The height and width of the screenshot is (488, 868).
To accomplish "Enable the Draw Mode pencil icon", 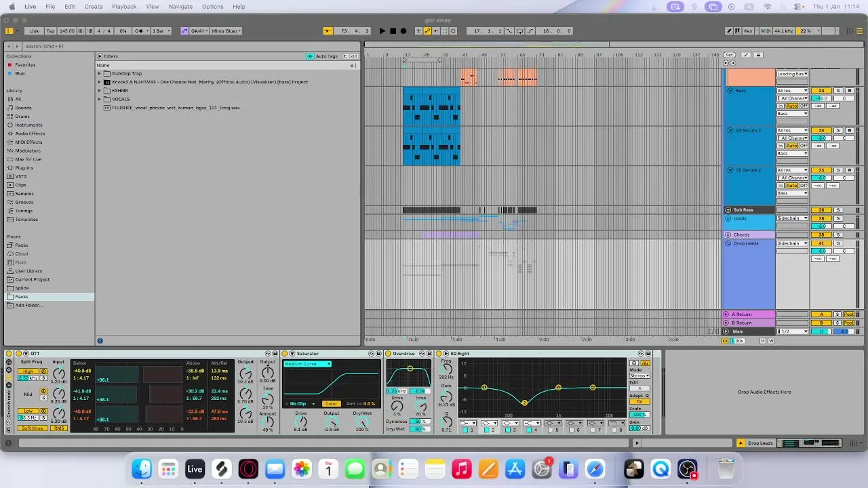I will [x=729, y=30].
